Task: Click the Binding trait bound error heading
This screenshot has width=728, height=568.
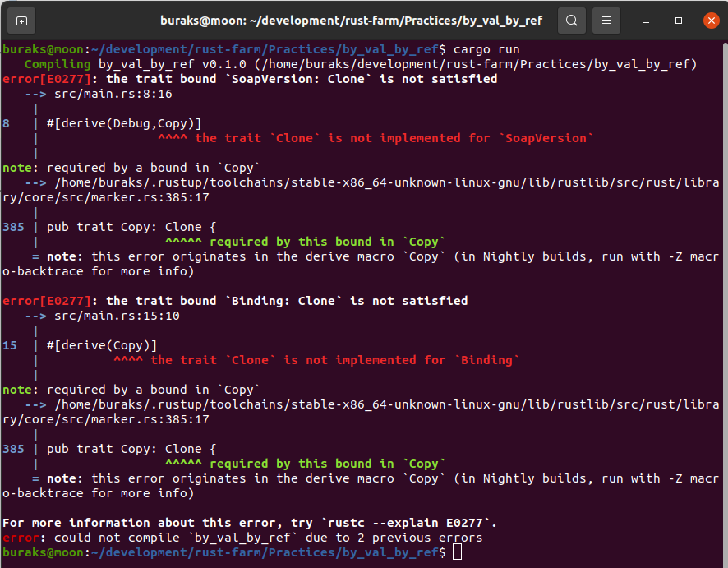Action: click(286, 301)
